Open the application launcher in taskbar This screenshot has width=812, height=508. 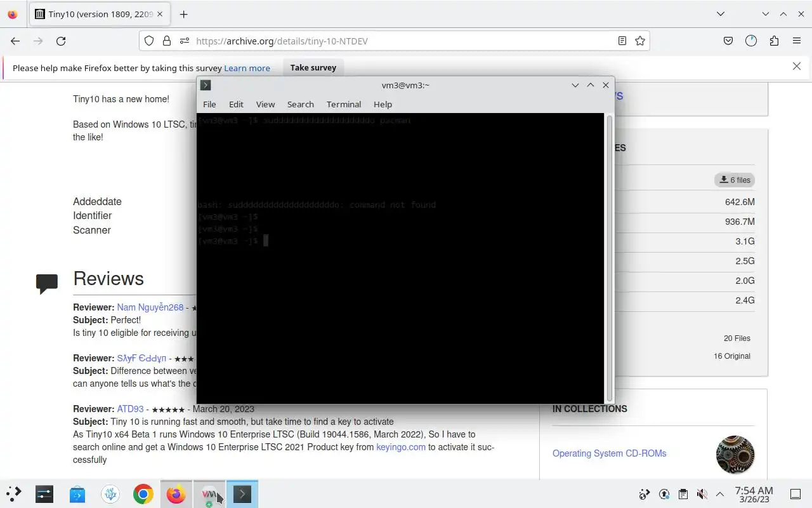pos(13,493)
